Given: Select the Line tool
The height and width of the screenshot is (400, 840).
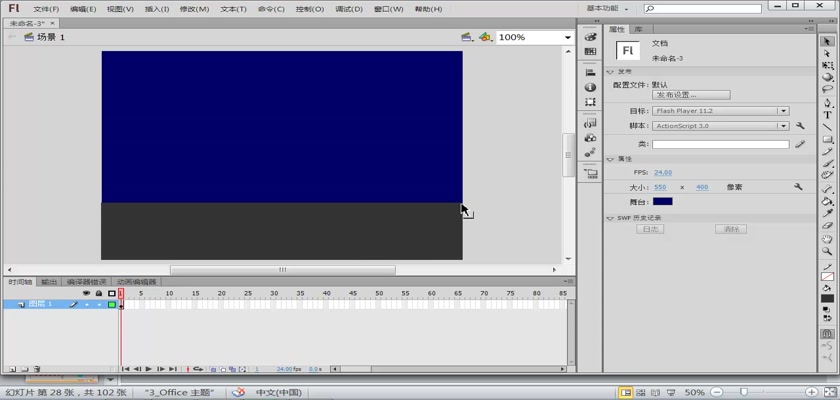Looking at the screenshot, I should (x=827, y=127).
